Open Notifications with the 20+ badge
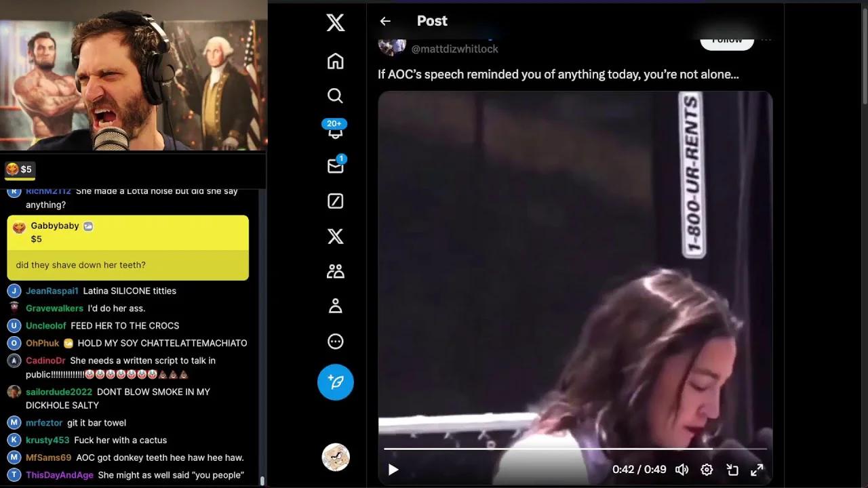This screenshot has height=488, width=868. coord(336,130)
